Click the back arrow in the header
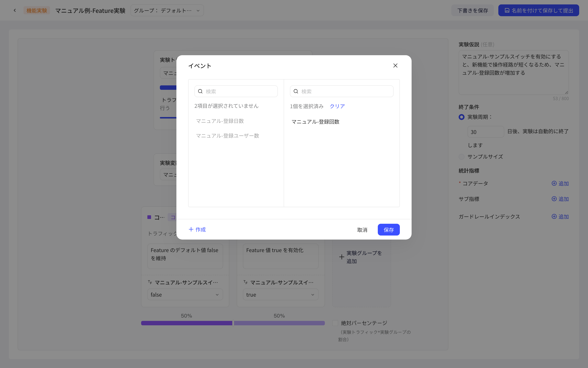 click(15, 10)
